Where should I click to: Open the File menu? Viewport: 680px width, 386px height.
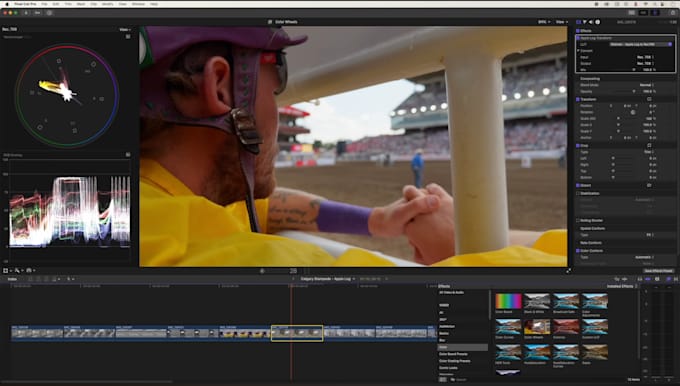click(44, 4)
